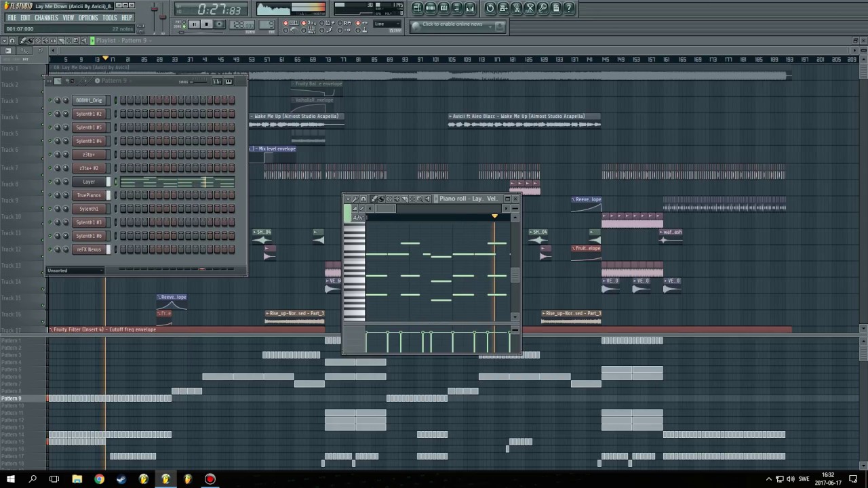
Task: Show hidden system tray icons chevron
Action: pyautogui.click(x=769, y=479)
